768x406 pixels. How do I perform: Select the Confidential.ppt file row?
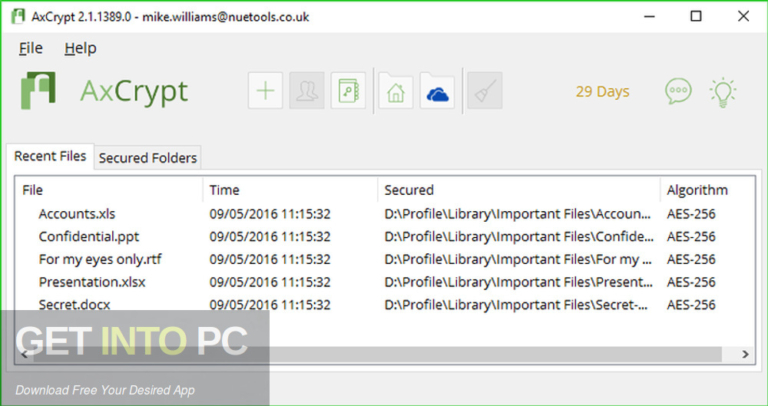pyautogui.click(x=384, y=237)
